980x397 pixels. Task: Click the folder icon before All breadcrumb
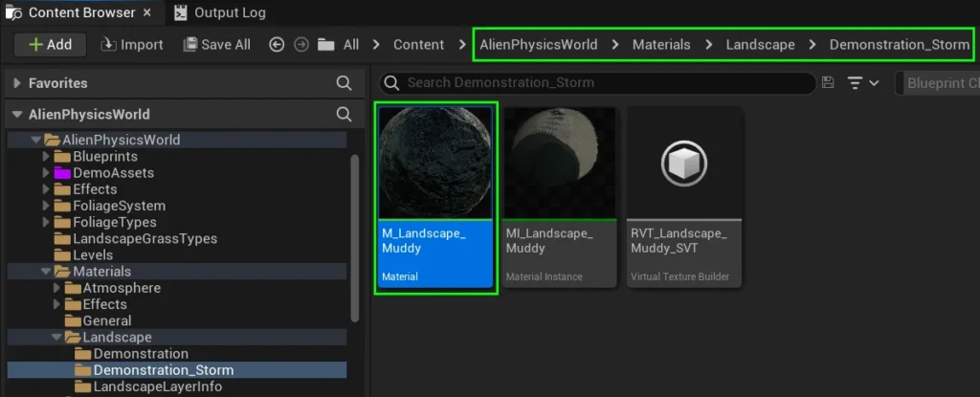(326, 45)
